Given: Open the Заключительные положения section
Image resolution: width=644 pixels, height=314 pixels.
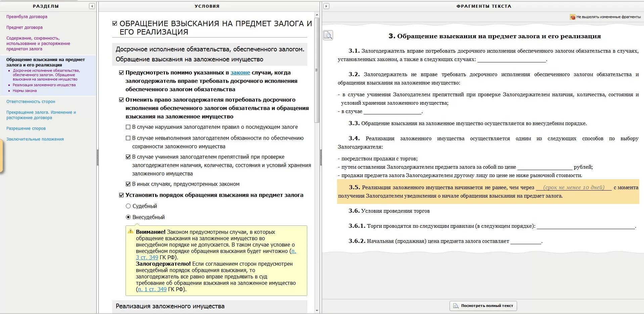Looking at the screenshot, I should 35,139.
